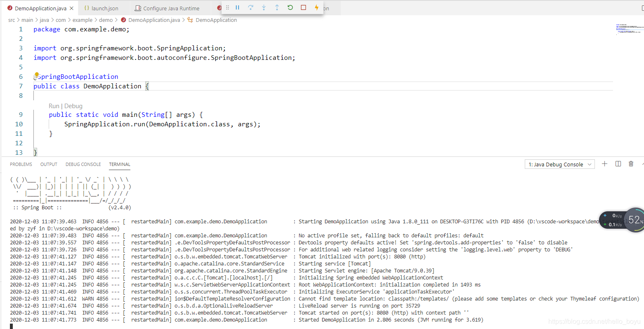Click the editor minimap preview

coord(629,29)
